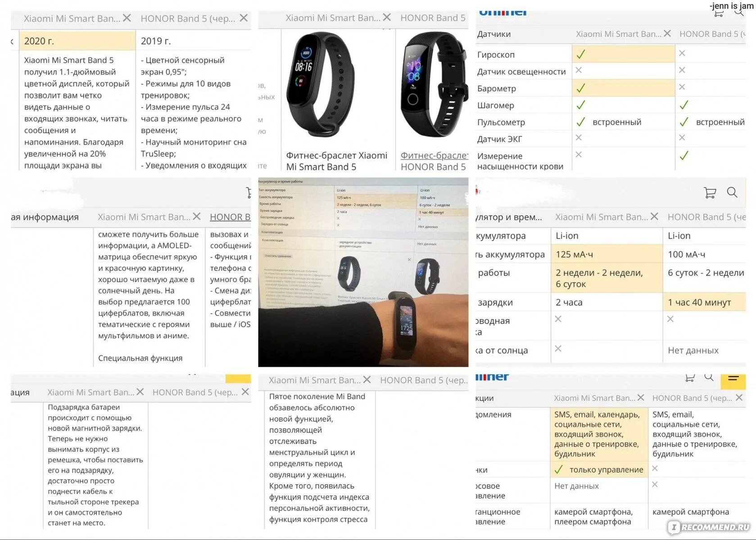Select the 'Датчики' section header

(x=494, y=34)
